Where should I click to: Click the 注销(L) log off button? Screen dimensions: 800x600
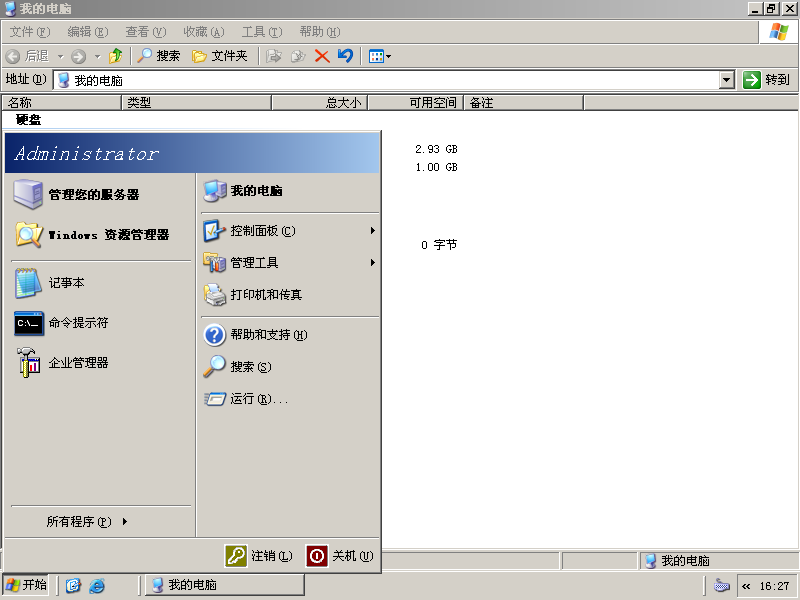[x=259, y=556]
